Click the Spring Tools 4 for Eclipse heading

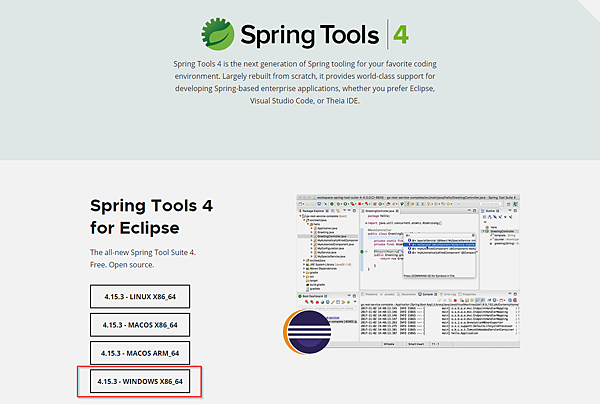(x=151, y=217)
